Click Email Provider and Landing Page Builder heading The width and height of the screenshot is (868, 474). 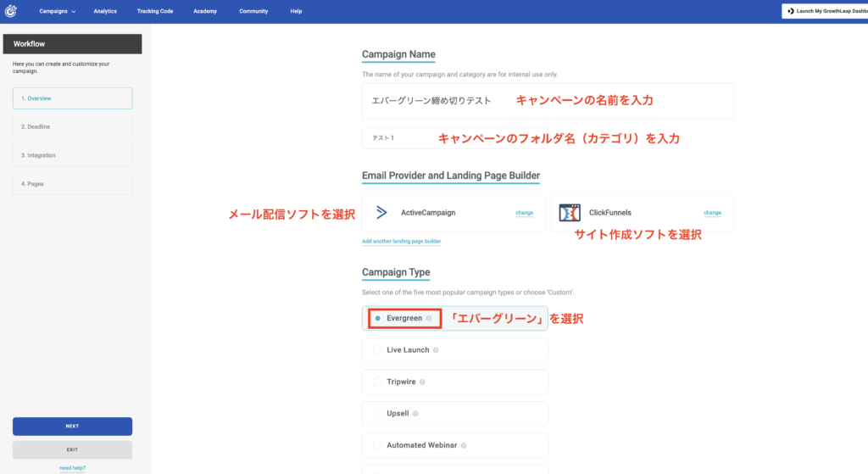point(451,176)
